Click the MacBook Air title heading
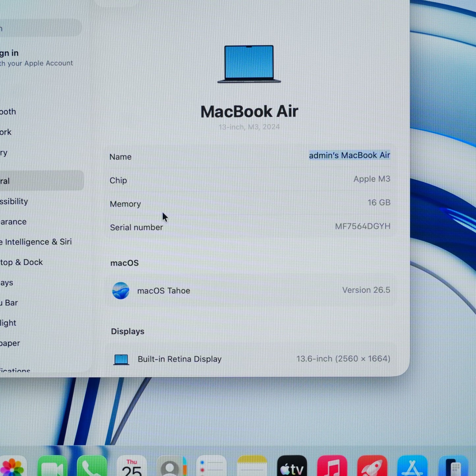 pyautogui.click(x=249, y=111)
